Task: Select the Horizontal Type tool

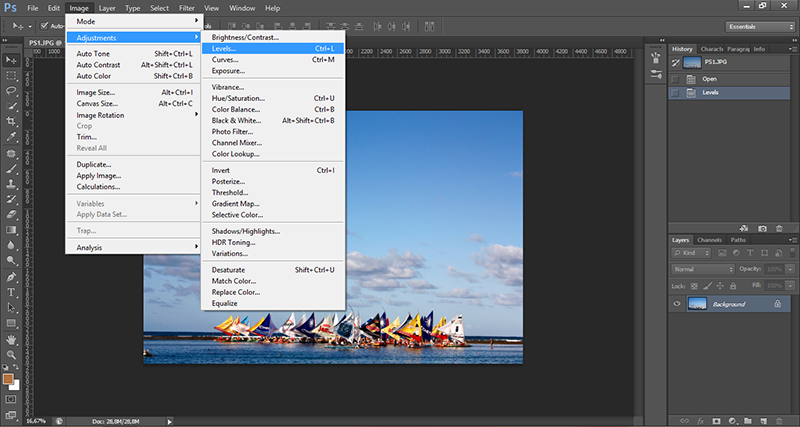Action: [x=11, y=292]
